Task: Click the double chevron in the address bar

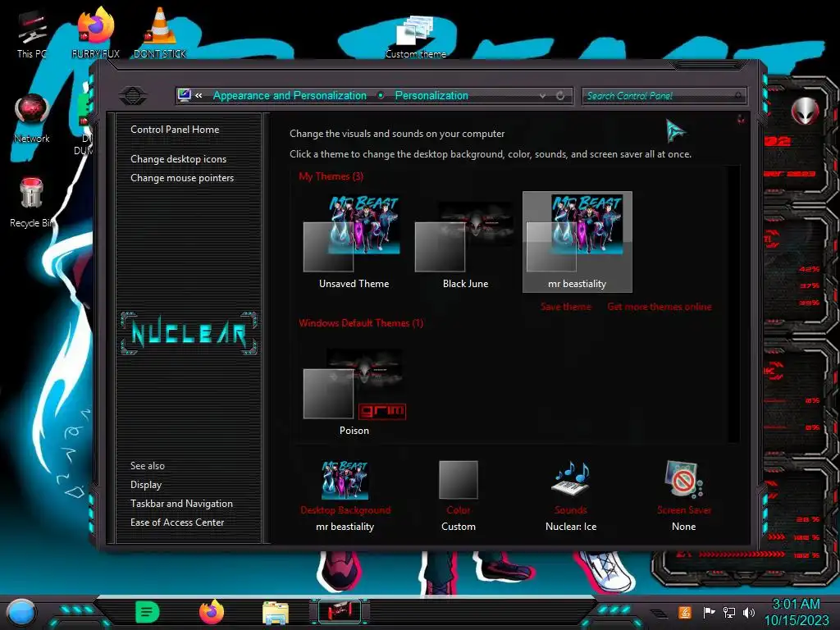Action: click(x=199, y=95)
